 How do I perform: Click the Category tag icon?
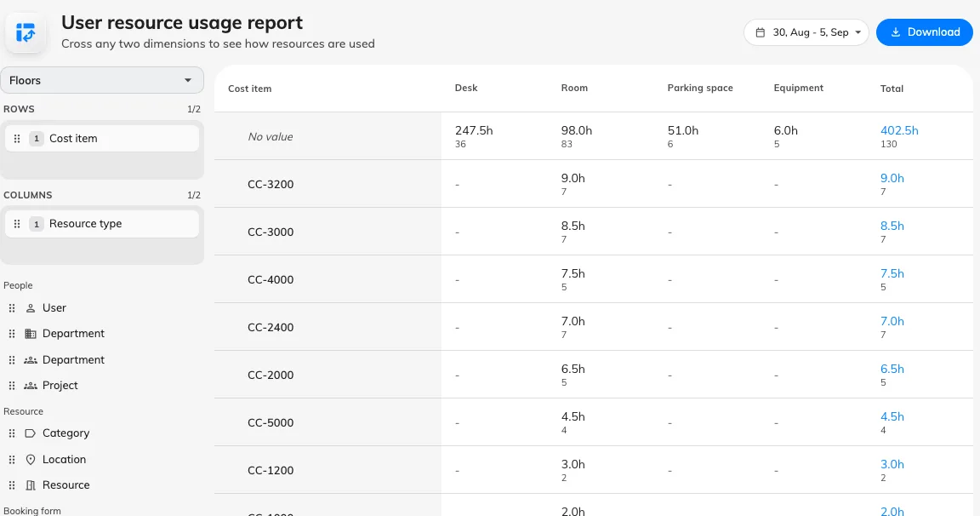30,433
